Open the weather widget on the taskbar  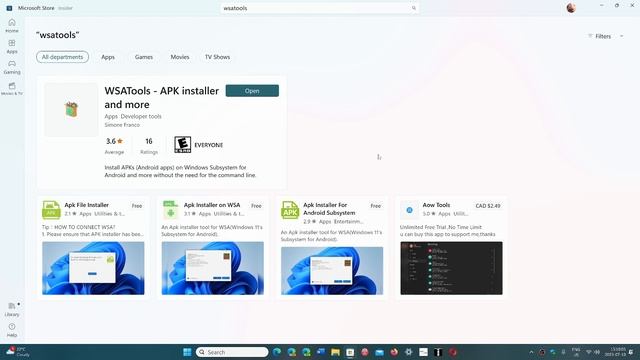click(x=17, y=352)
